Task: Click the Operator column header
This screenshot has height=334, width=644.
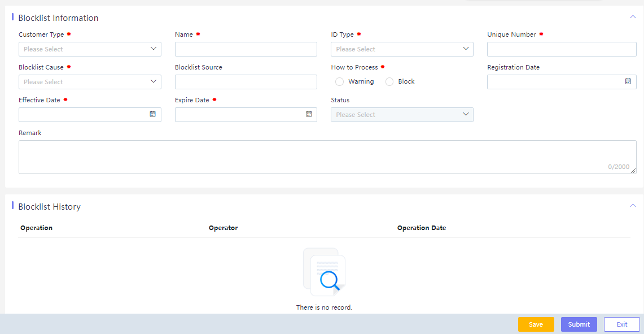Action: 223,228
